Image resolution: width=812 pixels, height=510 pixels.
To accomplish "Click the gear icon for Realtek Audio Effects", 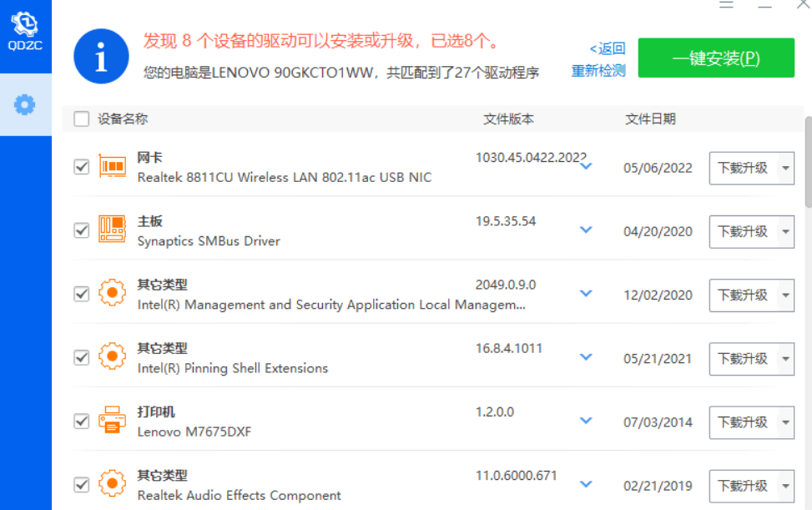I will (x=113, y=484).
